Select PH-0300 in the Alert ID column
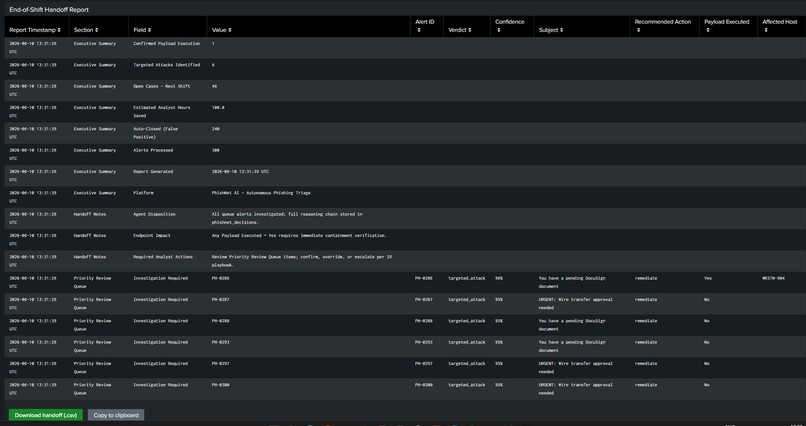Screen dimensions: 806x426 pyautogui.click(x=424, y=385)
